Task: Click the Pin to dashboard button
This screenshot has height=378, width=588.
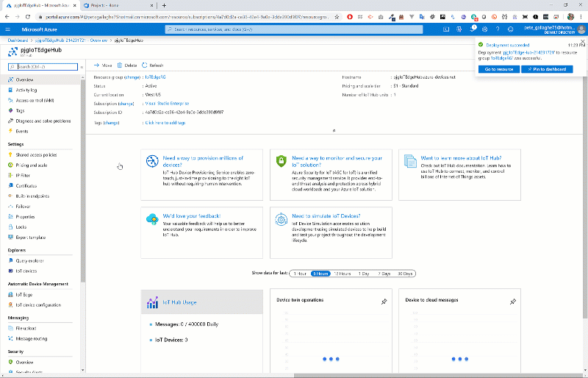Action: pyautogui.click(x=547, y=69)
